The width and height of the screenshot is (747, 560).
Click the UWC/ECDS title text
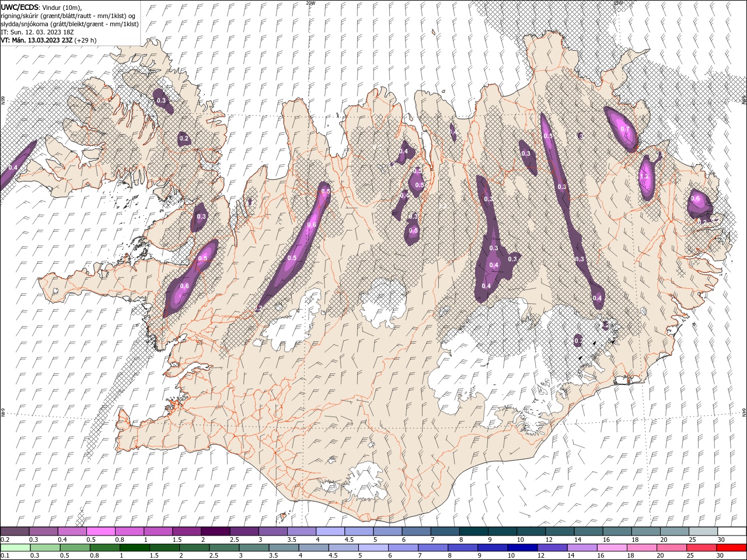point(20,7)
